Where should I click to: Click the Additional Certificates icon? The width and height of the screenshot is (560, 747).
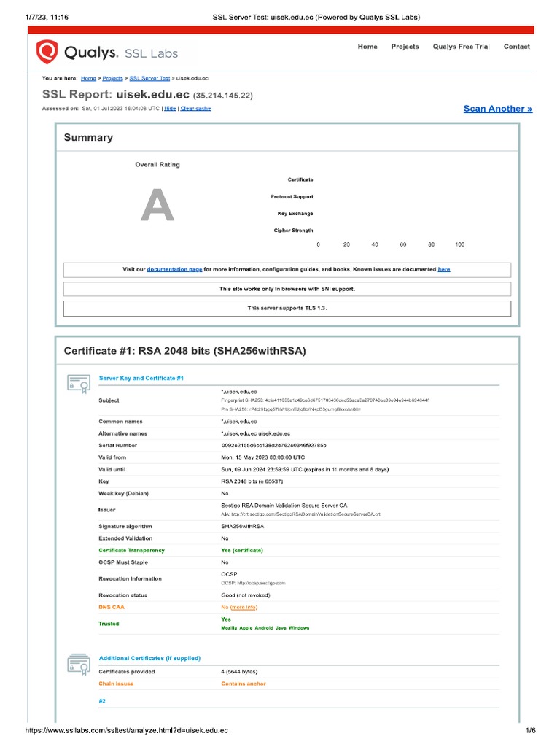point(78,662)
